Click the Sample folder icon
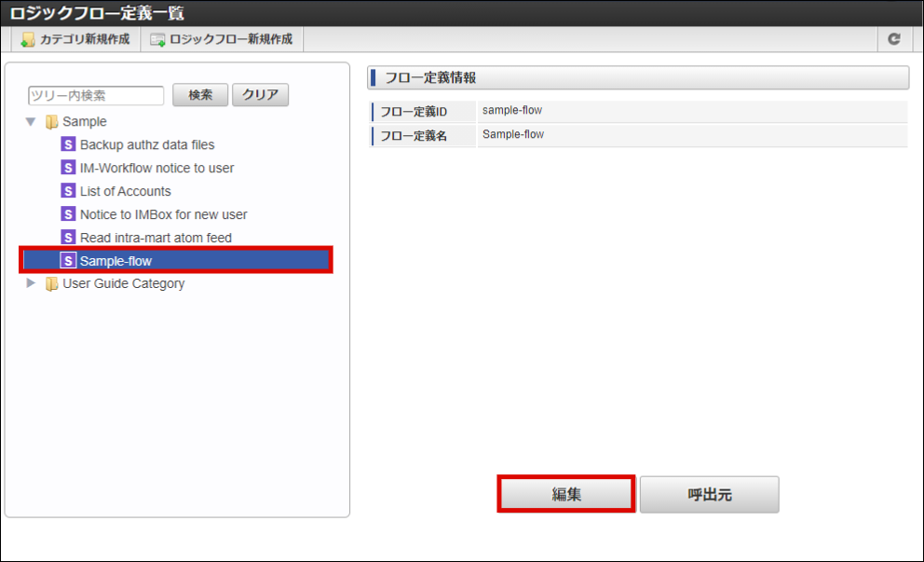924x562 pixels. tap(52, 121)
